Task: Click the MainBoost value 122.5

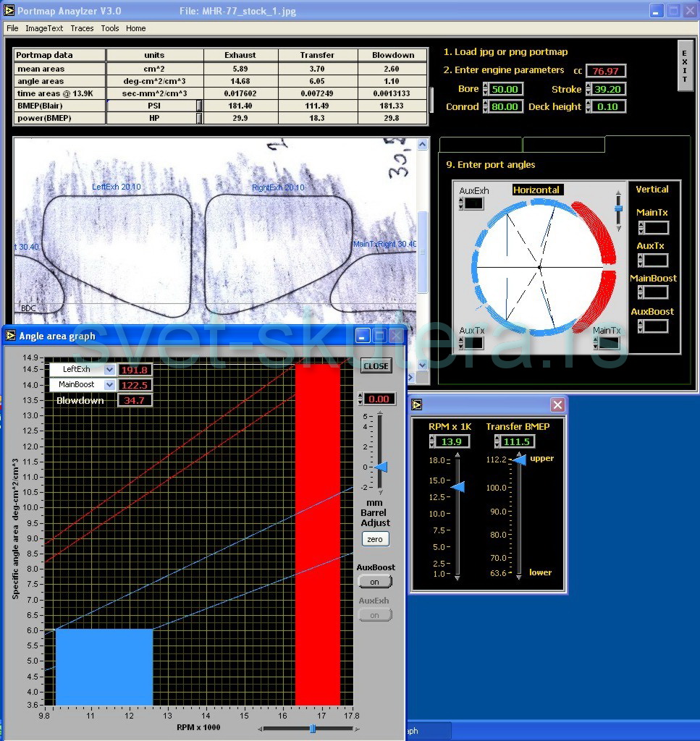Action: coord(135,385)
